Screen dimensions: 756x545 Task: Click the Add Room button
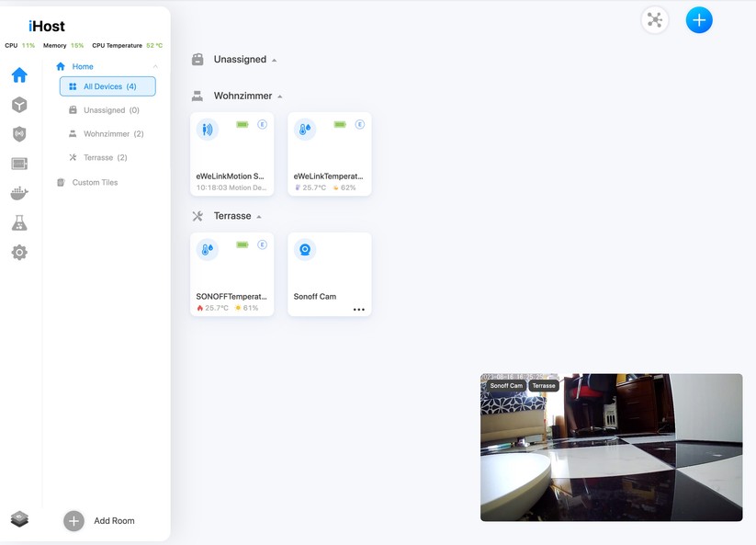(96, 520)
